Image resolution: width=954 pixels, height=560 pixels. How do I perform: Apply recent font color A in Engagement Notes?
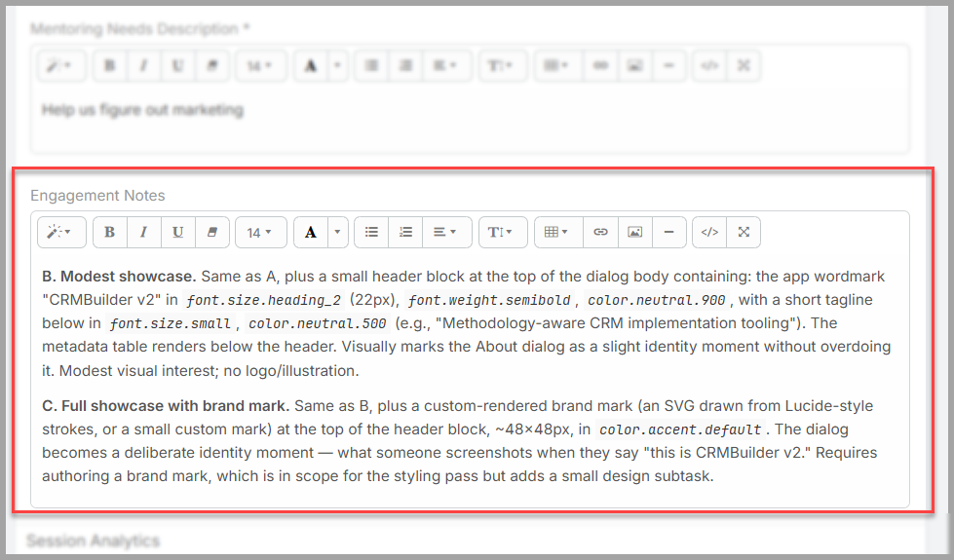click(x=311, y=232)
